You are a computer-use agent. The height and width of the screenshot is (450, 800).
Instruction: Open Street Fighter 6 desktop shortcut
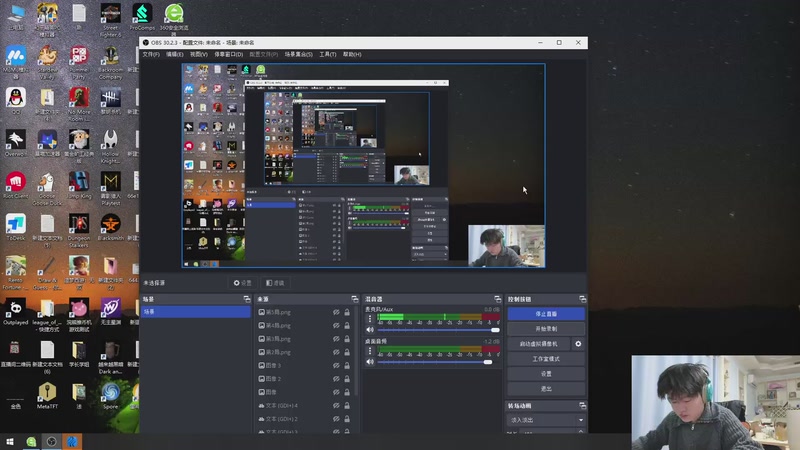tap(110, 19)
